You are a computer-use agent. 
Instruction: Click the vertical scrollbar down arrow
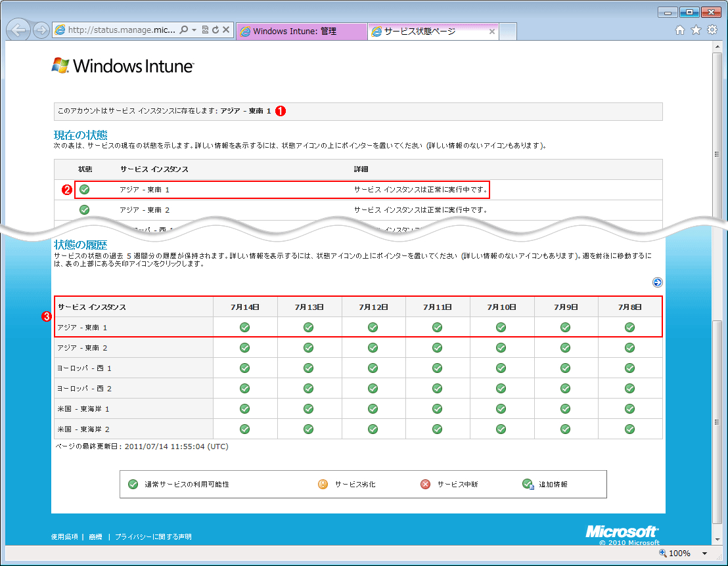coord(717,540)
